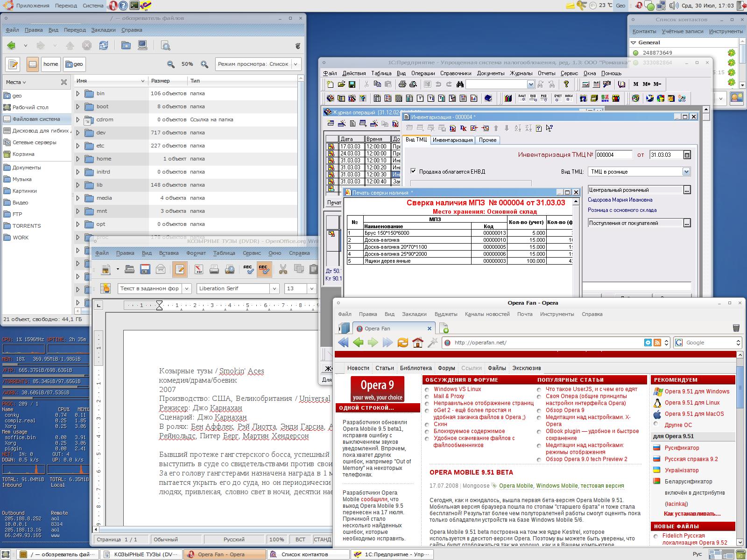Image resolution: width=747 pixels, height=560 pixels.
Task: Select contact 248873649 in contact list
Action: click(657, 53)
